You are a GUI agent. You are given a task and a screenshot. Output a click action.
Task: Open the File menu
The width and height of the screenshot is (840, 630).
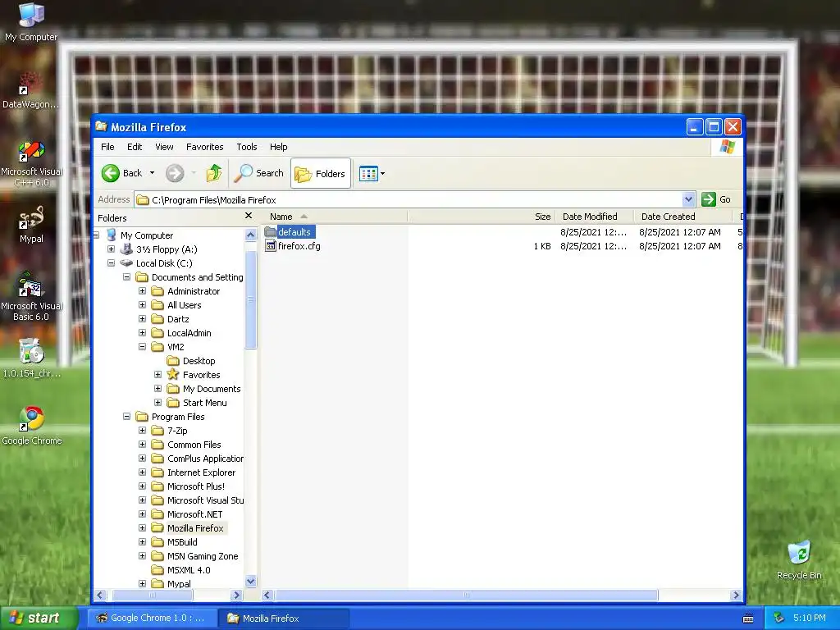pos(107,147)
